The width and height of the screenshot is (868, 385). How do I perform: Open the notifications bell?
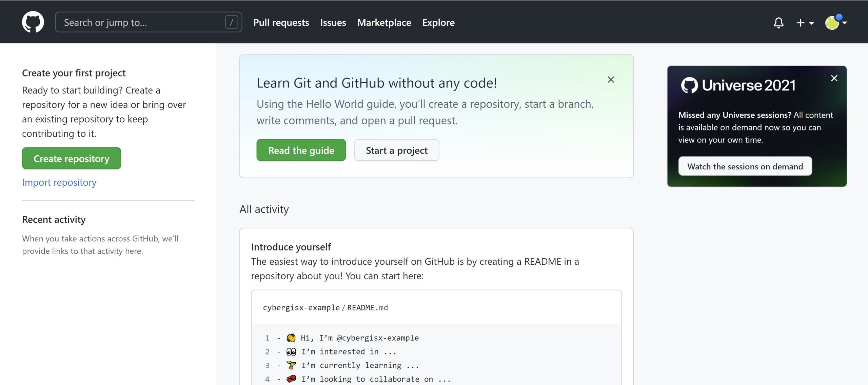tap(778, 23)
